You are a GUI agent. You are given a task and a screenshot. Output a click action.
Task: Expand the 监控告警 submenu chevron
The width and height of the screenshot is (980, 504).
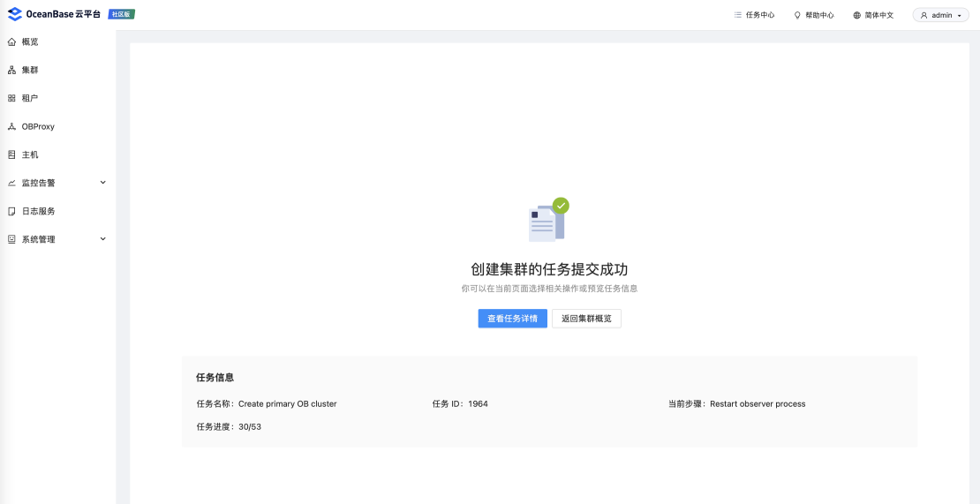tap(103, 183)
